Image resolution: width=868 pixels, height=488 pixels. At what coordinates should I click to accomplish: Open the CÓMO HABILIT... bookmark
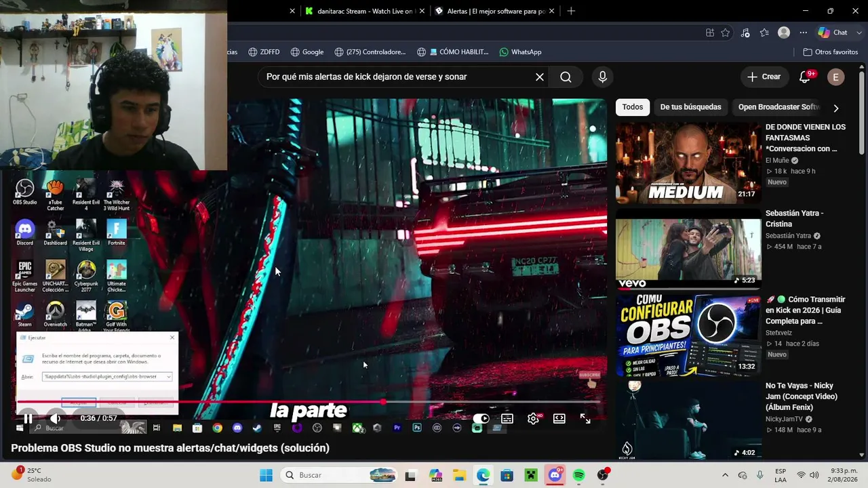click(x=453, y=52)
